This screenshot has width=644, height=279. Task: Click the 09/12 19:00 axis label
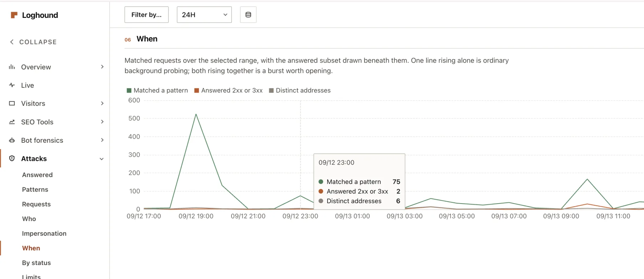pos(196,216)
